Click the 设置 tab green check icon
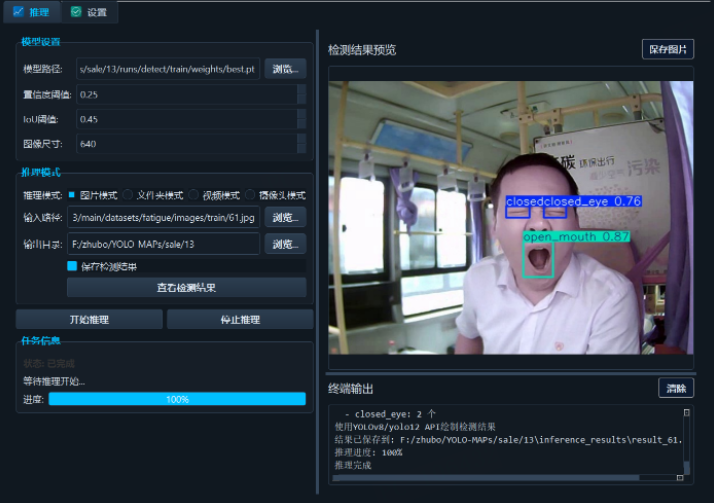714x503 pixels. coord(76,12)
